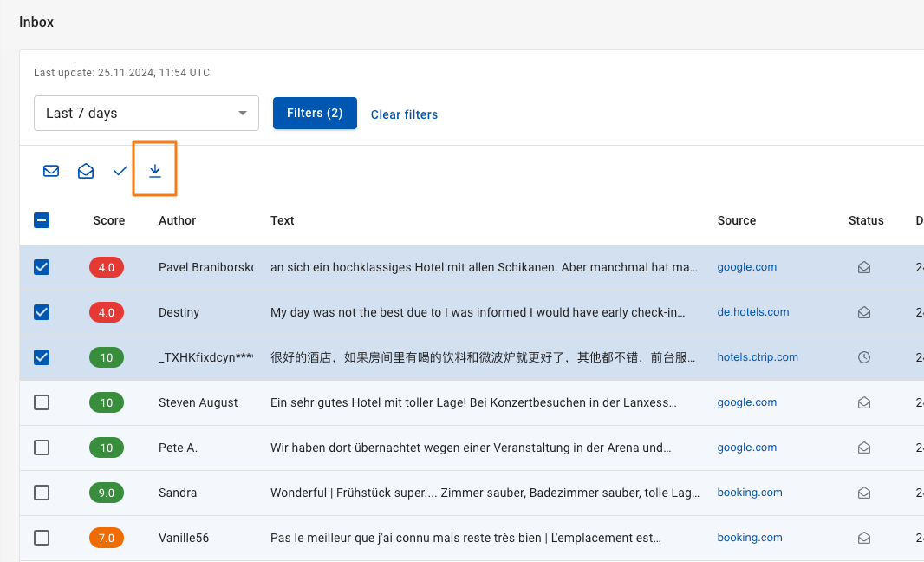924x562 pixels.
Task: Click the download export icon
Action: tap(155, 171)
